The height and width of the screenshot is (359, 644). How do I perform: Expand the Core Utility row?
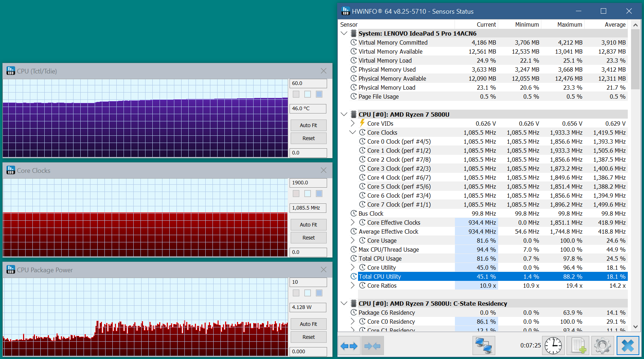(353, 268)
